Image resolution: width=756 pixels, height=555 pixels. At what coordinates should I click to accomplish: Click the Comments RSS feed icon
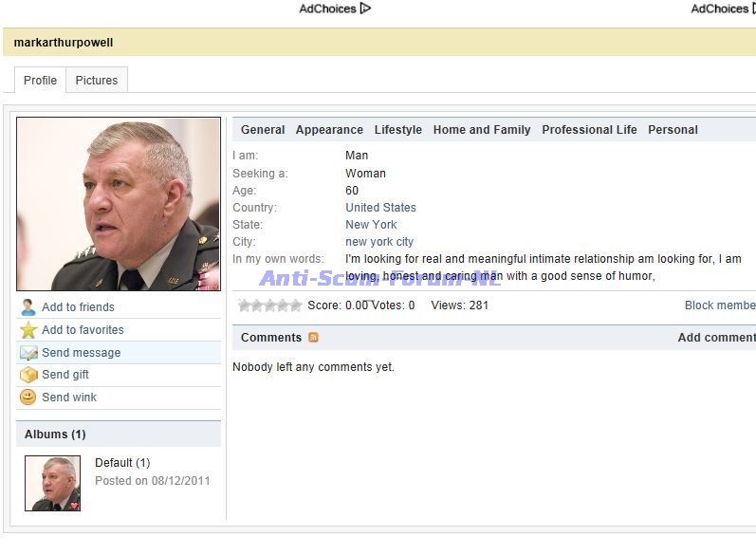tap(313, 338)
